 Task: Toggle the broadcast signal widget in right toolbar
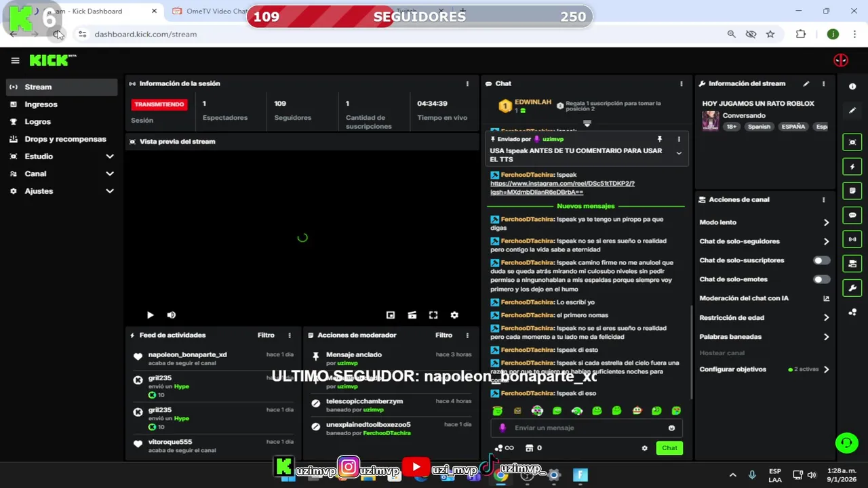852,239
